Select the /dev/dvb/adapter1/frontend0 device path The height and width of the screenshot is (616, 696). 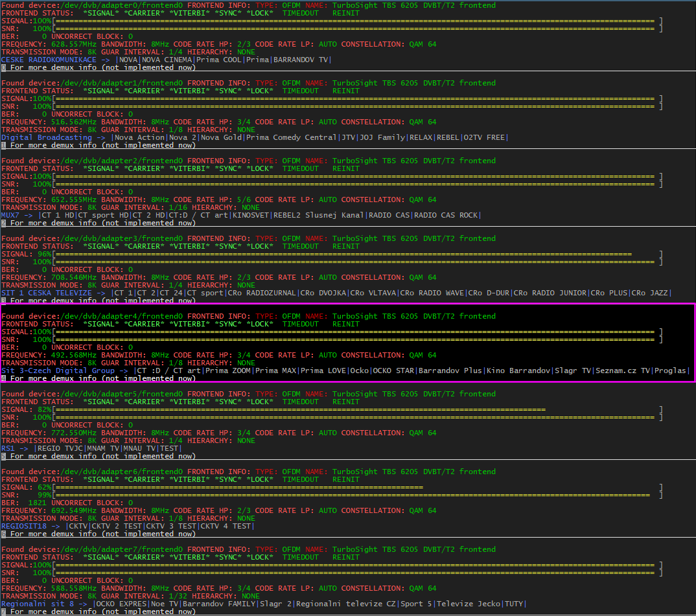click(x=121, y=83)
